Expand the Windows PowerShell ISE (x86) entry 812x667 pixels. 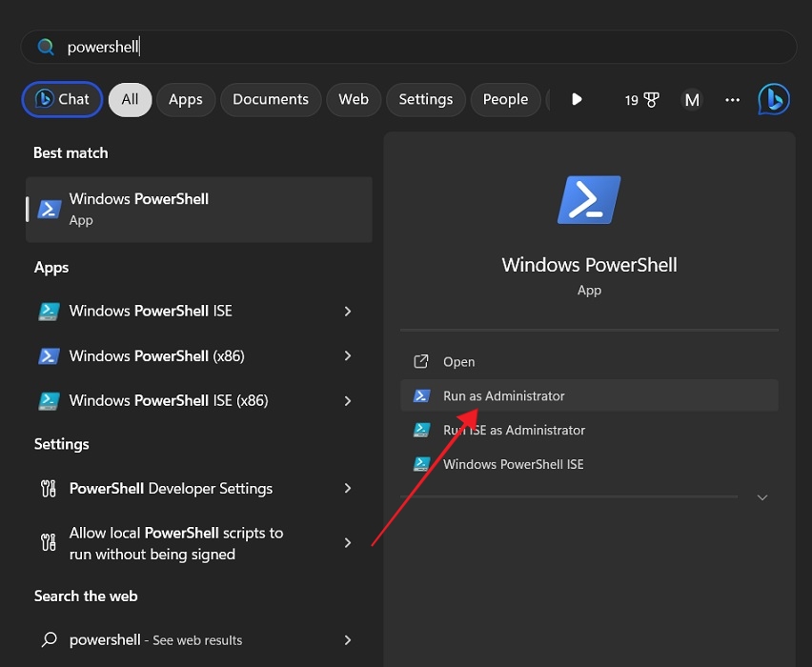[347, 400]
